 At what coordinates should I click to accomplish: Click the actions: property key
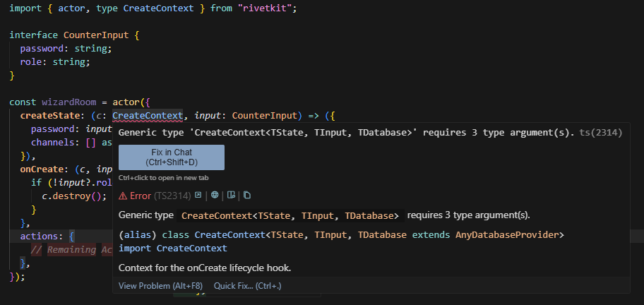click(42, 237)
